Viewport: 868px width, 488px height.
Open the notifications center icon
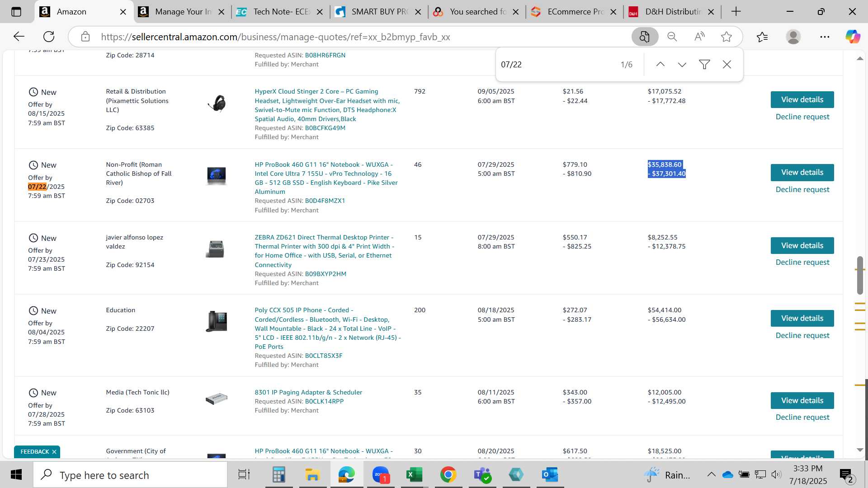click(846, 475)
